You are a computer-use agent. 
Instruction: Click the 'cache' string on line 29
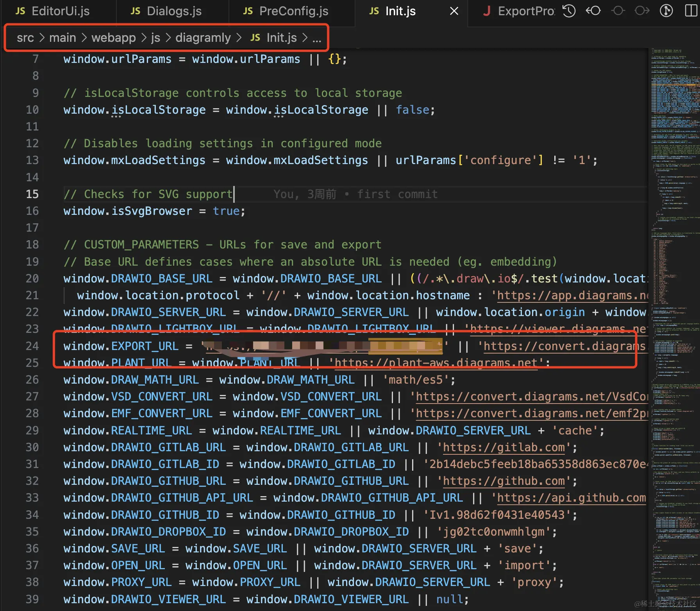(575, 431)
